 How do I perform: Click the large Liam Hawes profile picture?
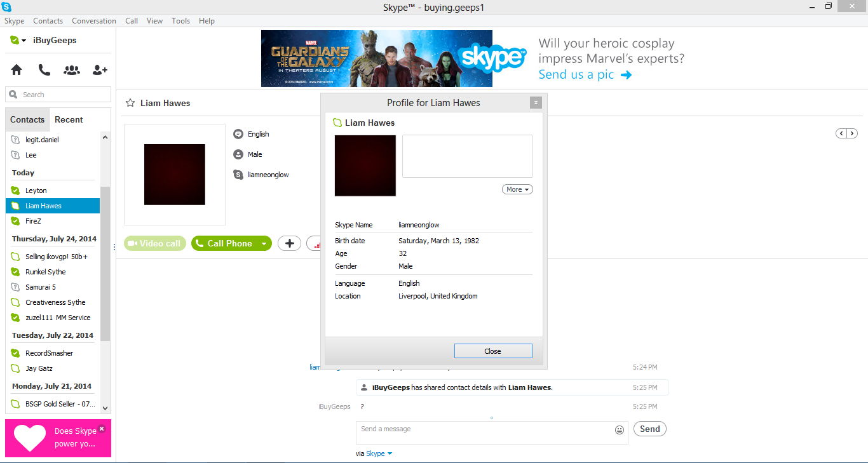pos(175,175)
